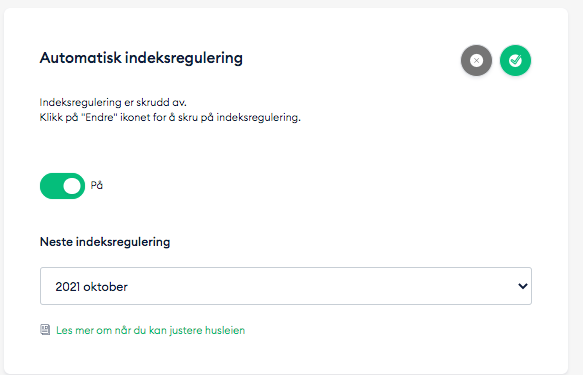
Task: Select the "2021 oktober" value text
Action: click(x=91, y=287)
